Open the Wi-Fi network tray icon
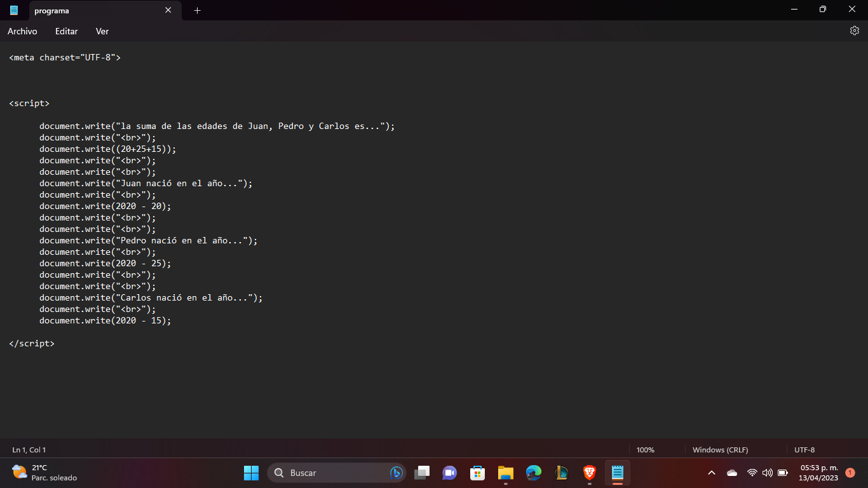The height and width of the screenshot is (488, 868). 752,473
